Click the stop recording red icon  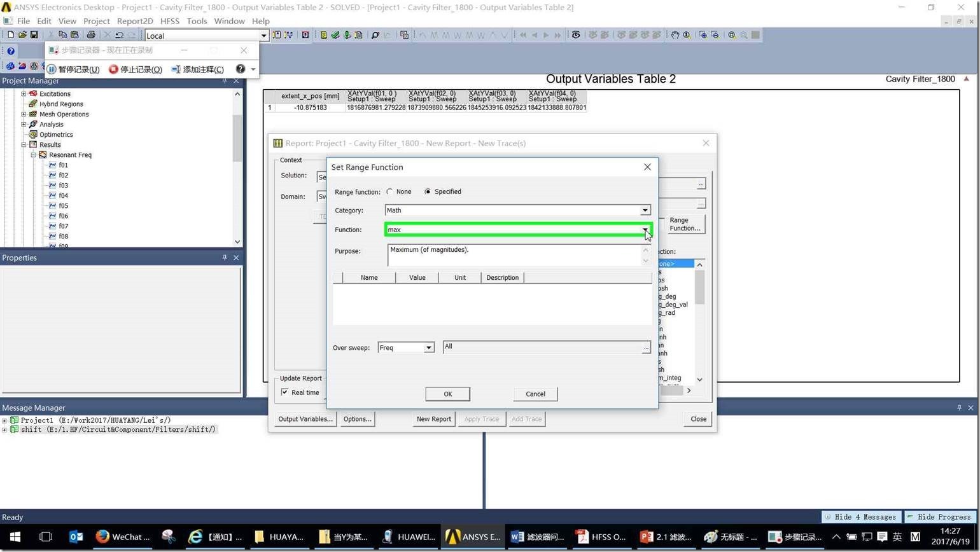pos(113,69)
